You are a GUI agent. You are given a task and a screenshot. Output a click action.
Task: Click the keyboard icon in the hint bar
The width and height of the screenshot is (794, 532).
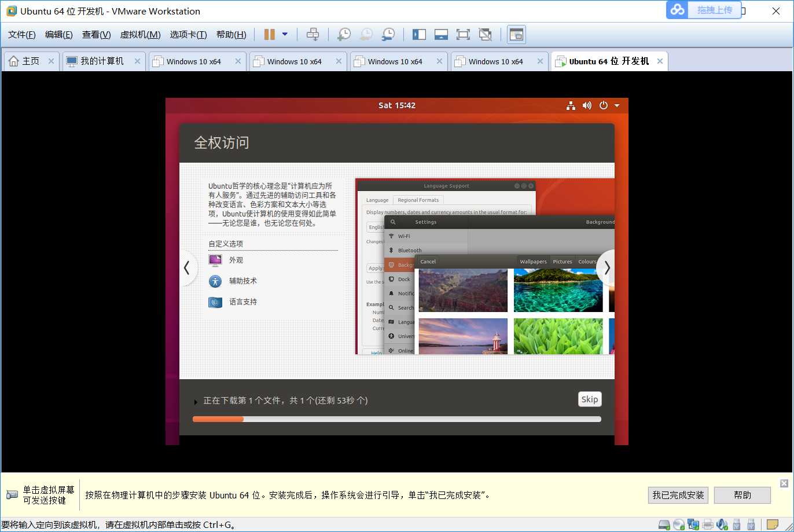[12, 495]
